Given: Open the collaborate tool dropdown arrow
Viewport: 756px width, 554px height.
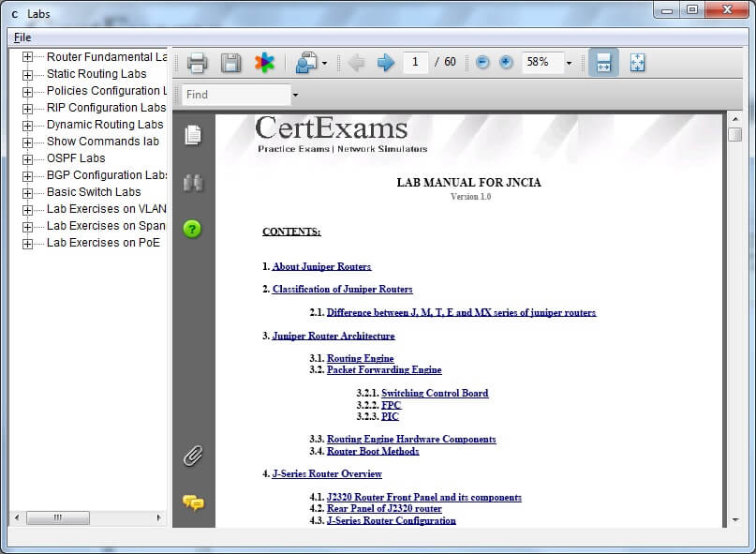Looking at the screenshot, I should (x=324, y=63).
